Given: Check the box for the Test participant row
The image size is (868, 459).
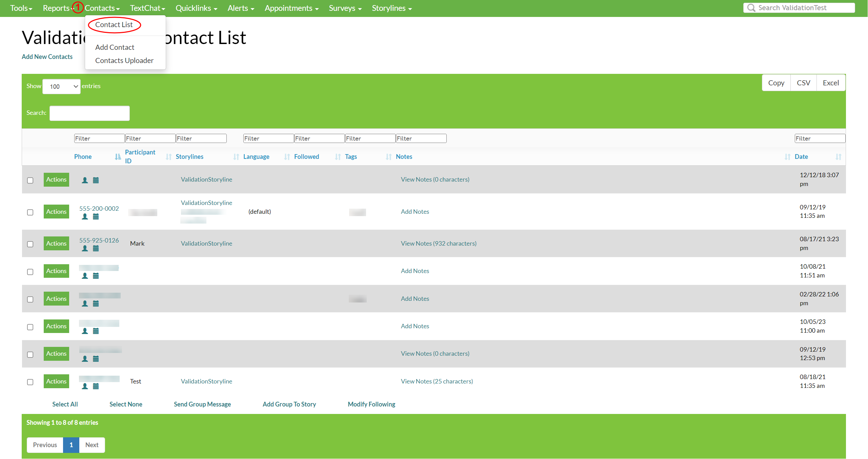Looking at the screenshot, I should point(30,382).
